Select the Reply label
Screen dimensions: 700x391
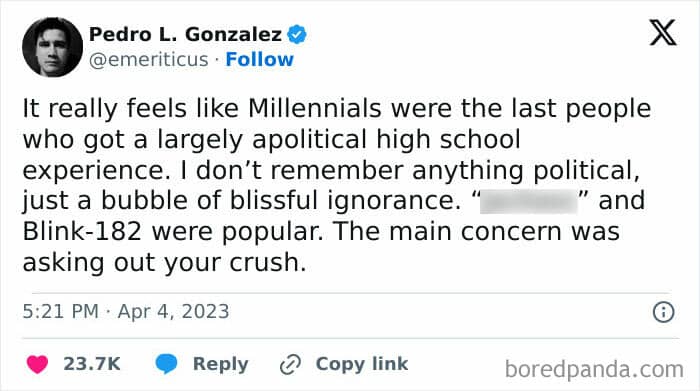click(221, 364)
